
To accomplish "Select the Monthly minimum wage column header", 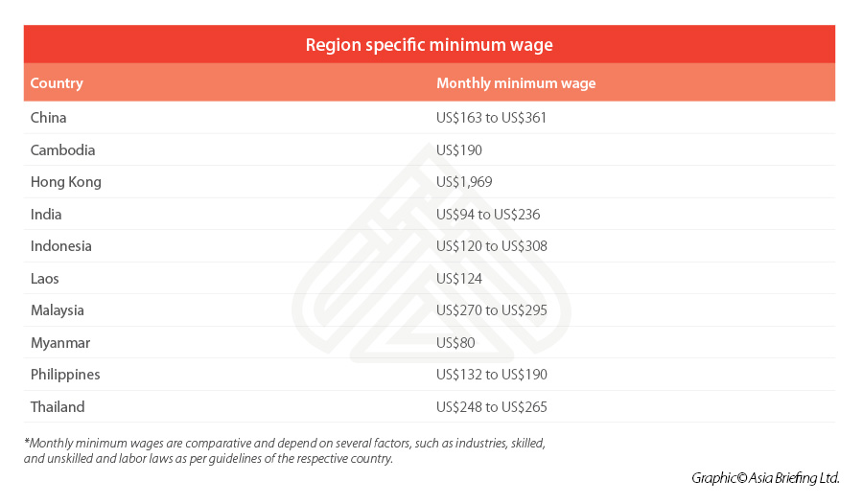I will click(x=516, y=83).
